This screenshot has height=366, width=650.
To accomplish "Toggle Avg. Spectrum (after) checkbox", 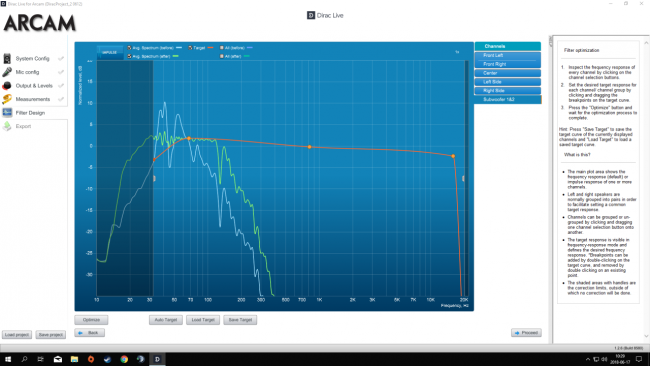I will 129,56.
